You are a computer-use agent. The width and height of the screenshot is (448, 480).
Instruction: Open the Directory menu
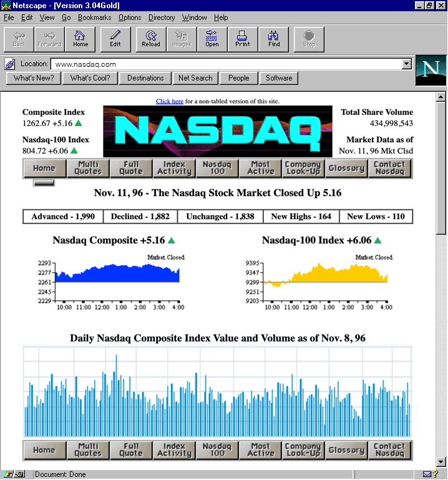click(x=162, y=17)
